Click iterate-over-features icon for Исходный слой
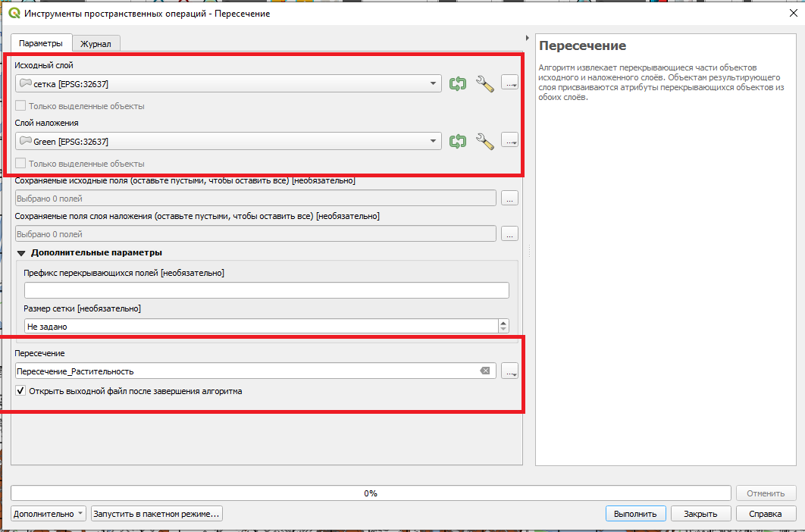This screenshot has height=532, width=805. pyautogui.click(x=457, y=83)
